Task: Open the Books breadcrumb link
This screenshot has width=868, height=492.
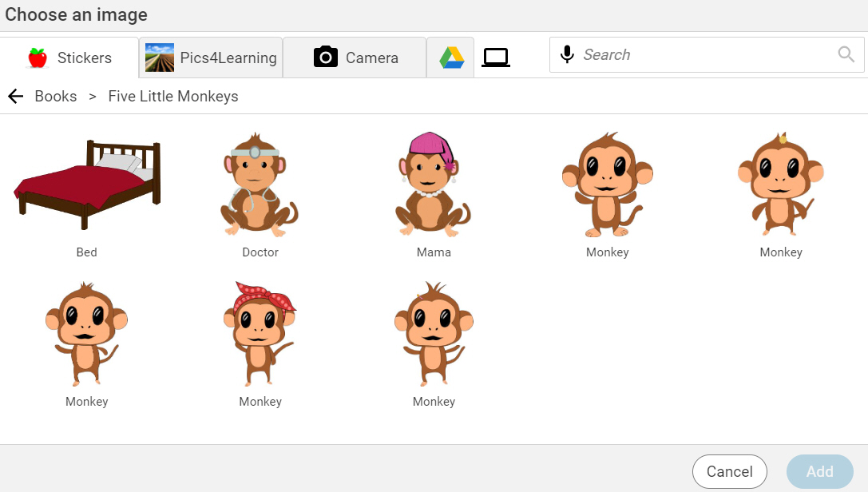Action: (55, 96)
